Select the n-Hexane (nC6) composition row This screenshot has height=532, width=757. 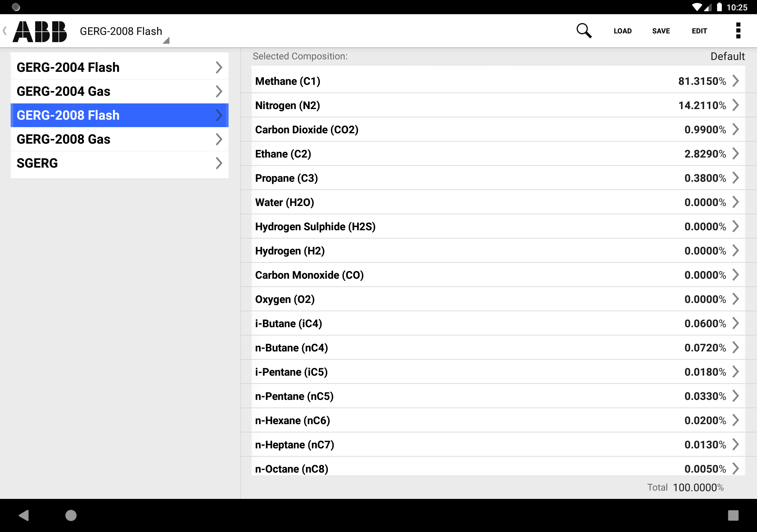pos(498,420)
